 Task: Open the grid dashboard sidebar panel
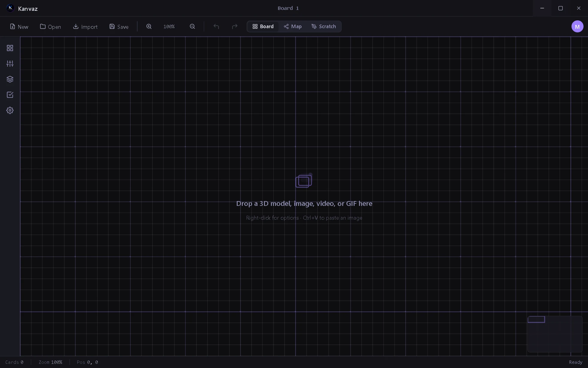click(x=10, y=48)
